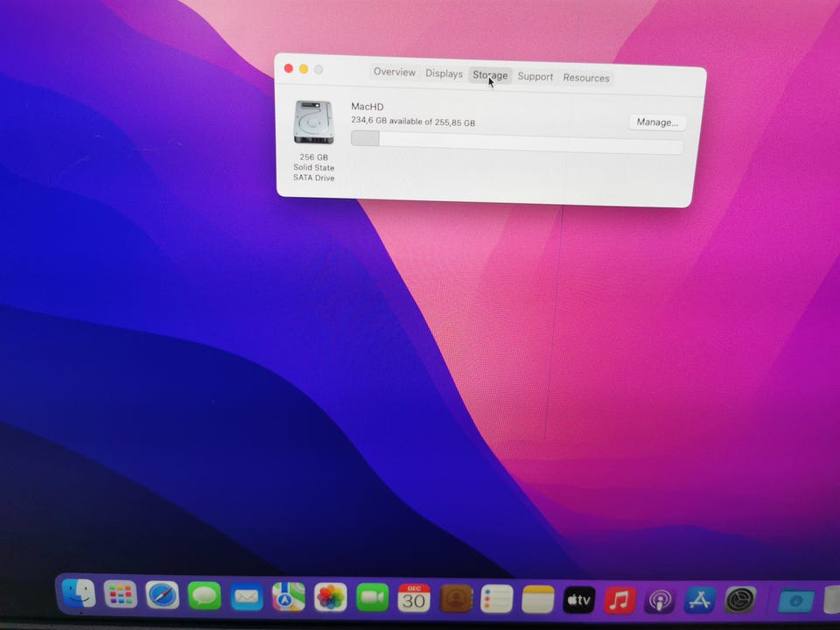Start FaceTime from the Dock
The width and height of the screenshot is (840, 630).
[x=373, y=598]
